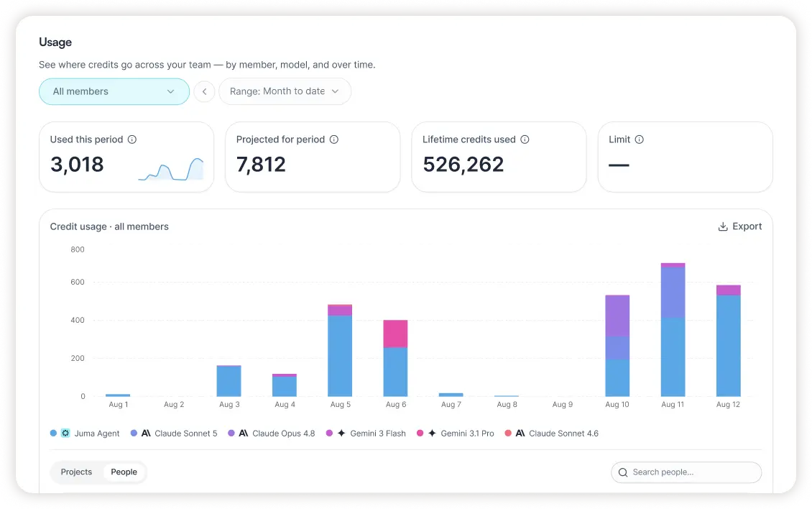Viewport: 812px width, 509px height.
Task: Click the Aug 11 bar in the chart
Action: click(x=673, y=330)
